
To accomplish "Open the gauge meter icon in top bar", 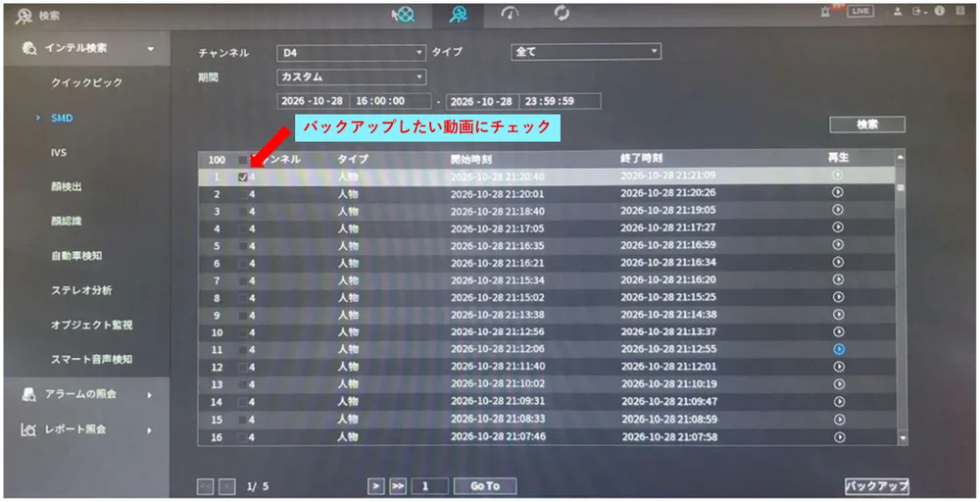I will (x=510, y=13).
